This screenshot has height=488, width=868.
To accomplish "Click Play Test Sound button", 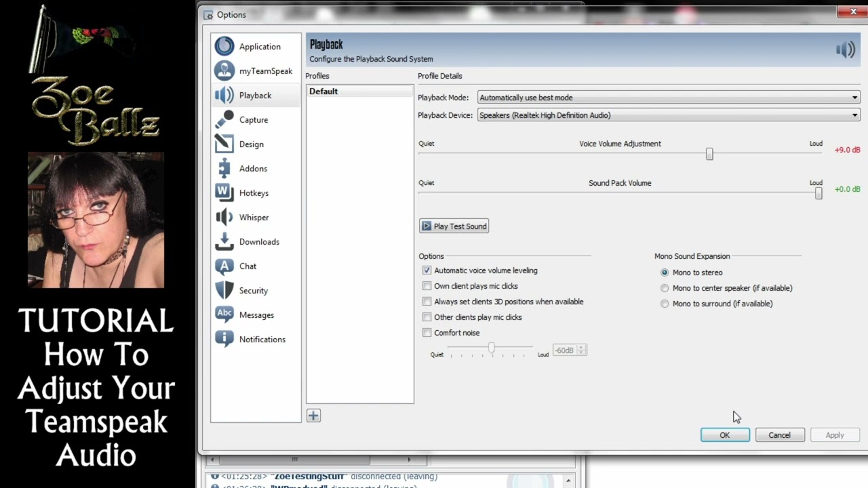I will [454, 226].
